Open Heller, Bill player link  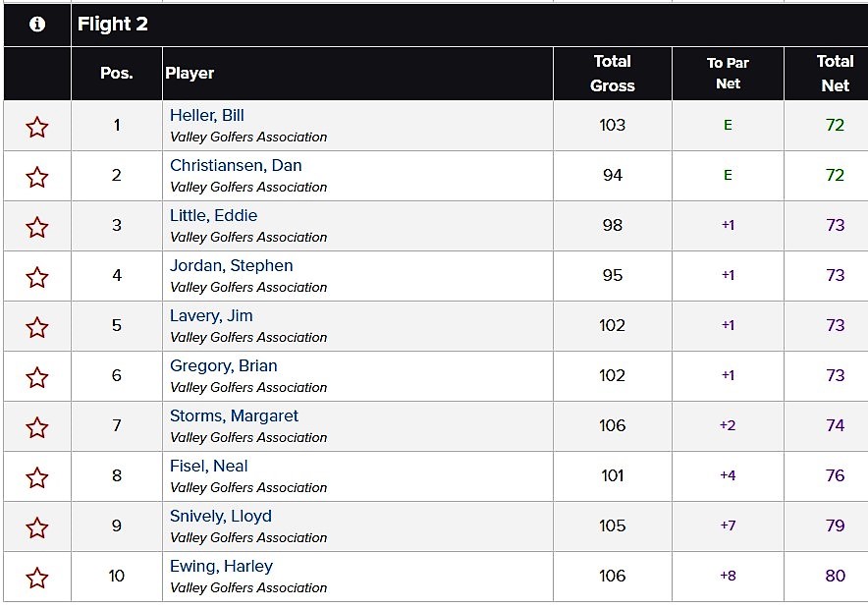tap(207, 115)
